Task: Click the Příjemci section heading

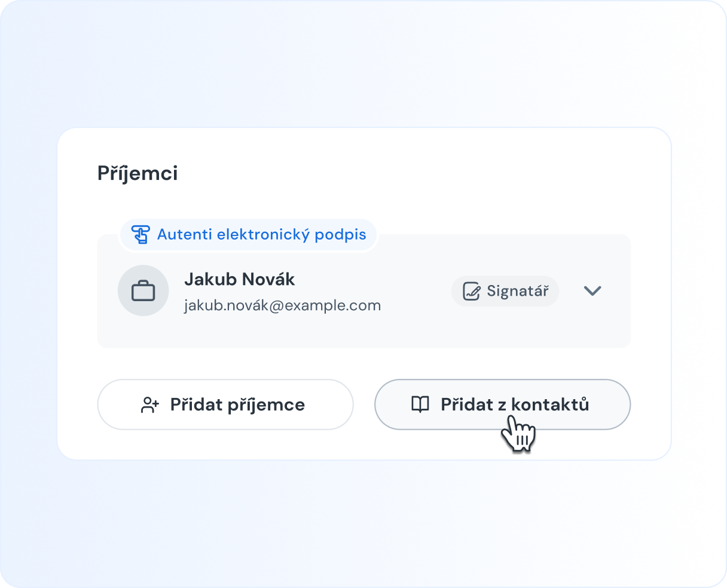Action: (138, 173)
